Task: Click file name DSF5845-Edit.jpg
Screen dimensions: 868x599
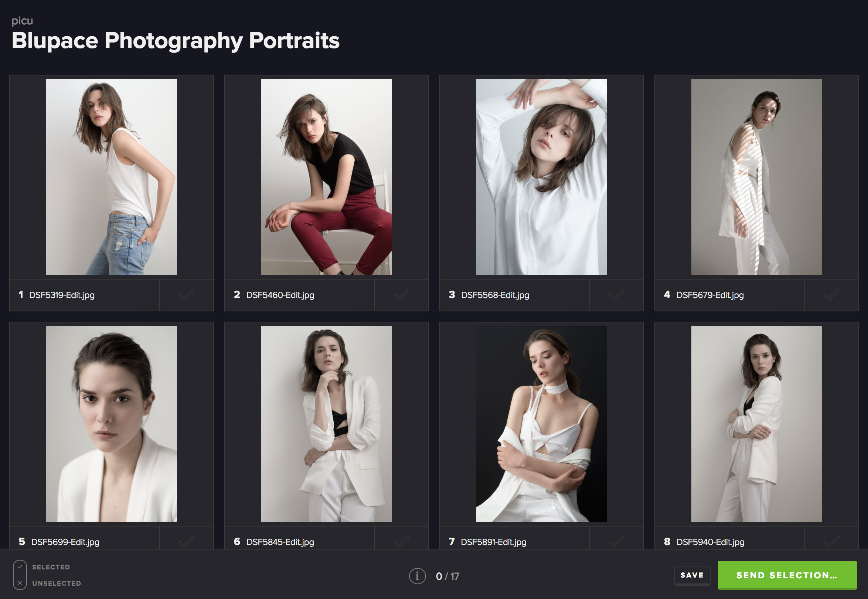Action: coord(280,542)
